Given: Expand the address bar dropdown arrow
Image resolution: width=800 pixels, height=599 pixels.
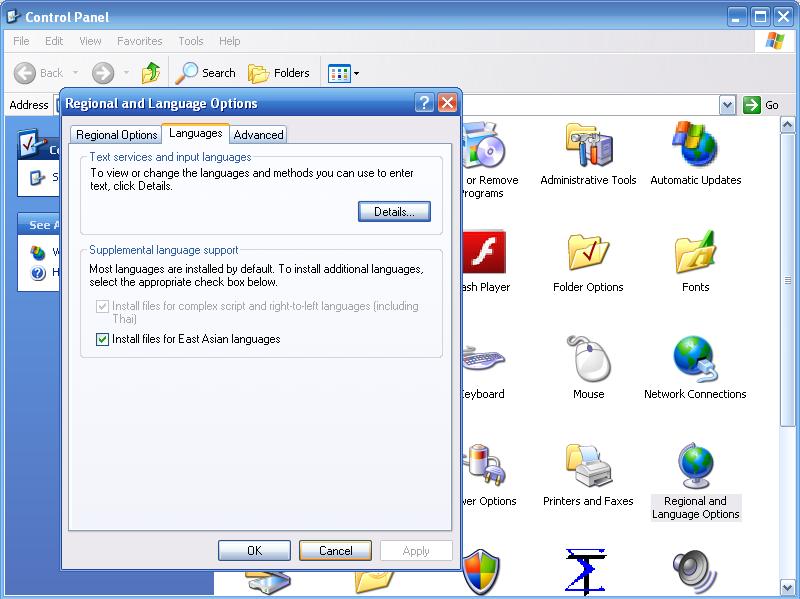Looking at the screenshot, I should tap(727, 105).
